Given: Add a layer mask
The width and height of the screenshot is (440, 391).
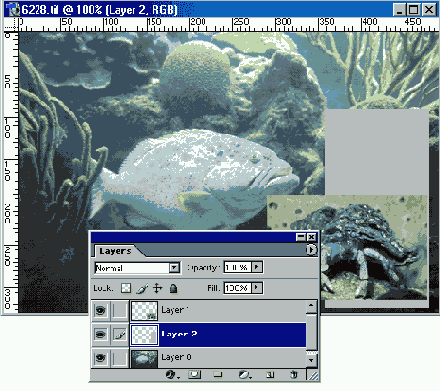Looking at the screenshot, I should click(195, 375).
